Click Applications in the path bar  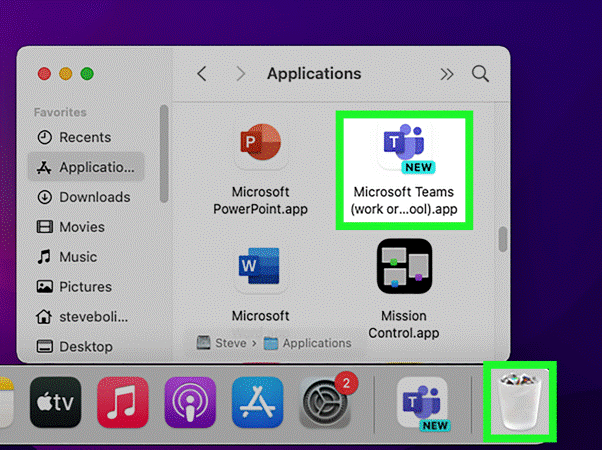308,343
